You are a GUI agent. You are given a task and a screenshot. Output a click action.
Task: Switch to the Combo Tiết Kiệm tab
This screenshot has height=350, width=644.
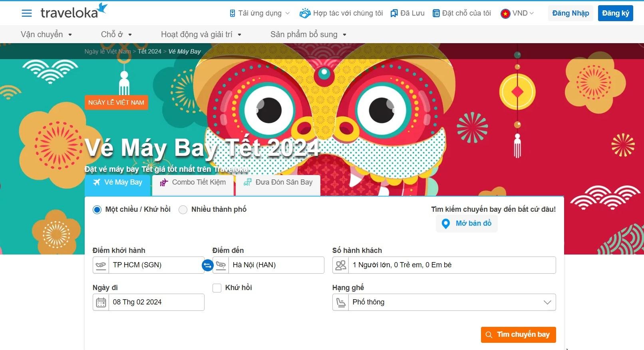point(193,185)
